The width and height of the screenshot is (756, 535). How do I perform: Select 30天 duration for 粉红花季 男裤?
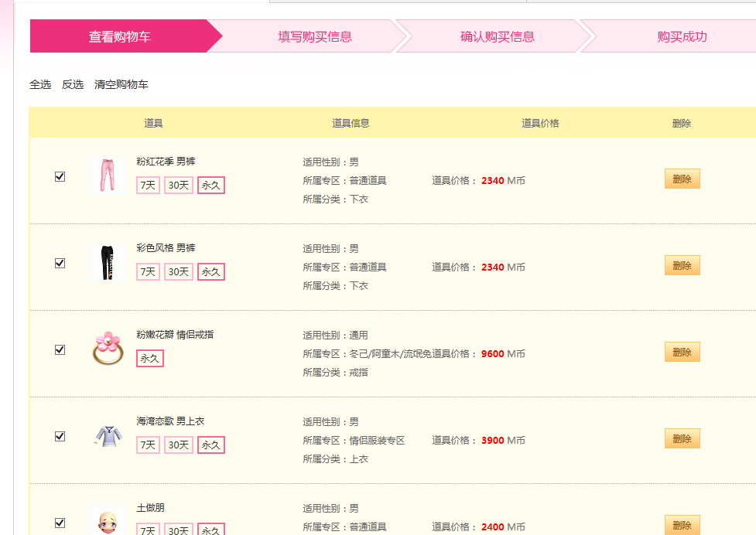point(179,186)
